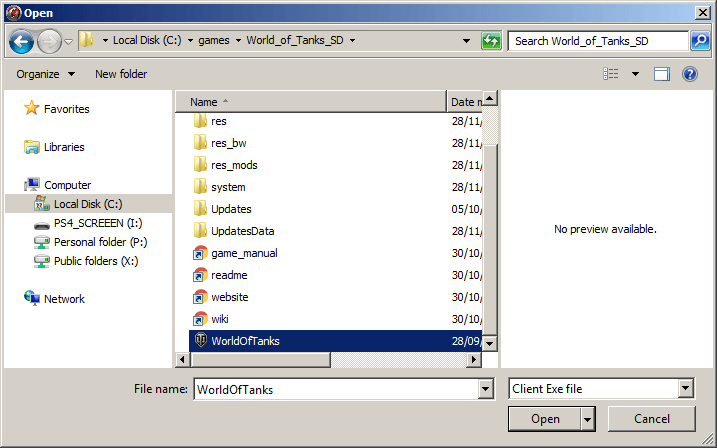Select the Updates folder icon

point(200,208)
